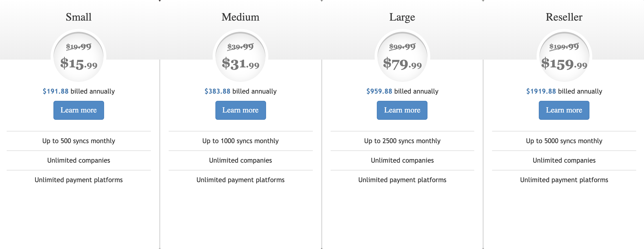
Task: Select the Reseller plan heading
Action: pyautogui.click(x=564, y=17)
